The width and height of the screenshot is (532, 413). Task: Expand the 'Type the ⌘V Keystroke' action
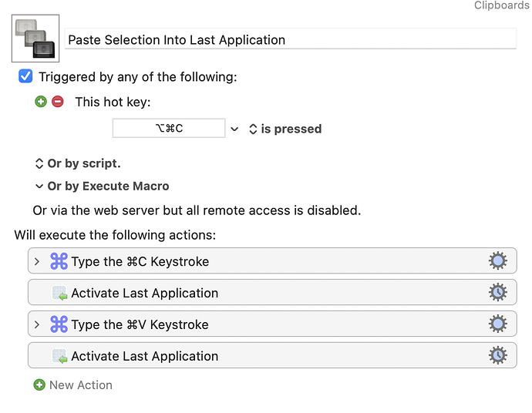(x=37, y=324)
